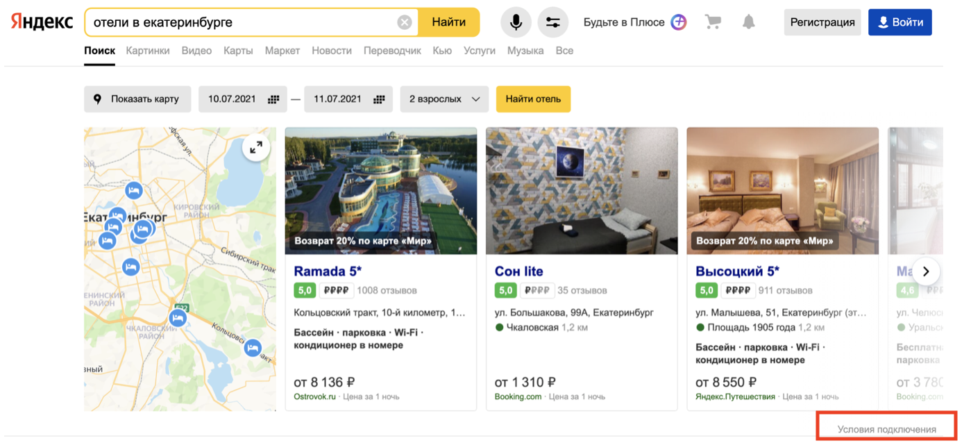The height and width of the screenshot is (443, 980).
Task: Expand the map to fullscreen
Action: [256, 147]
